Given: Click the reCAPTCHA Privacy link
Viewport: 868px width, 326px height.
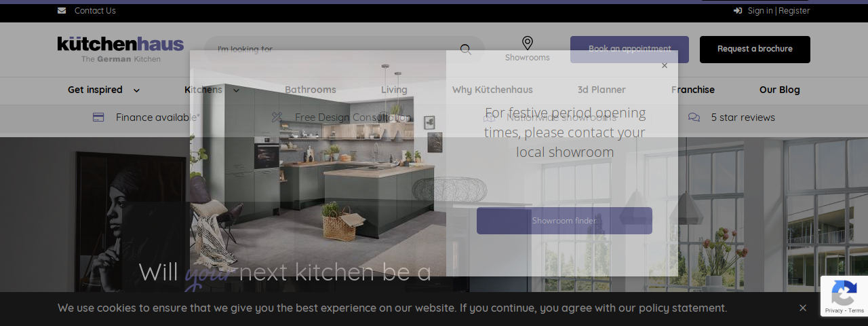Looking at the screenshot, I should 834,310.
